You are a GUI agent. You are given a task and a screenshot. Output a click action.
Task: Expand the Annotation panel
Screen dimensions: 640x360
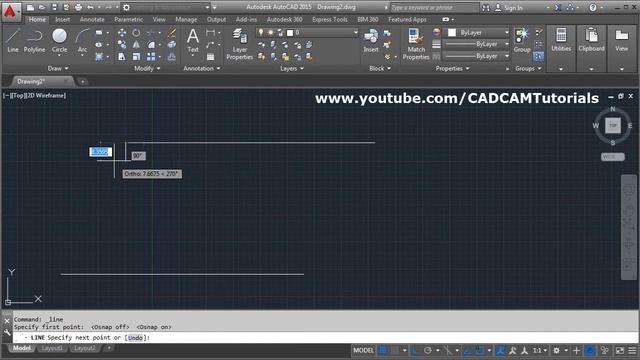(202, 69)
